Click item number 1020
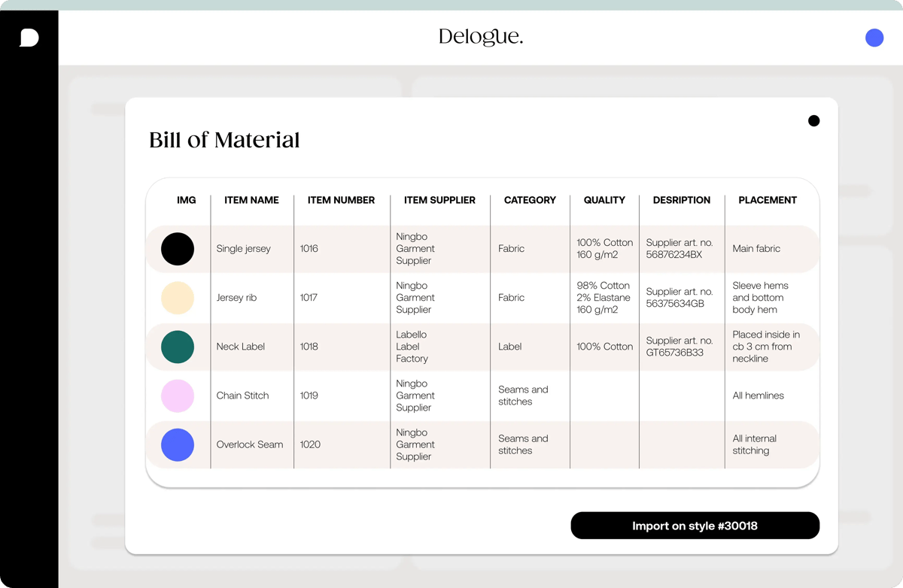The image size is (903, 588). click(310, 444)
